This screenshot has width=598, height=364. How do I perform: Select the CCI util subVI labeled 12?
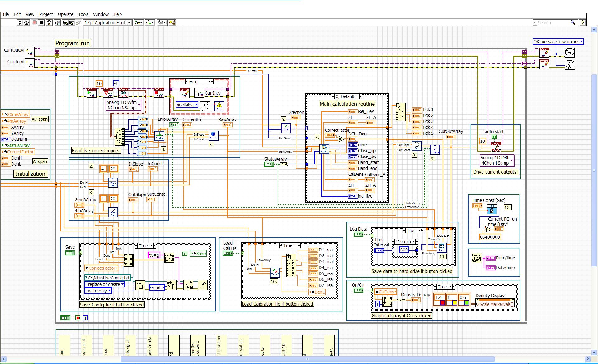click(x=492, y=209)
